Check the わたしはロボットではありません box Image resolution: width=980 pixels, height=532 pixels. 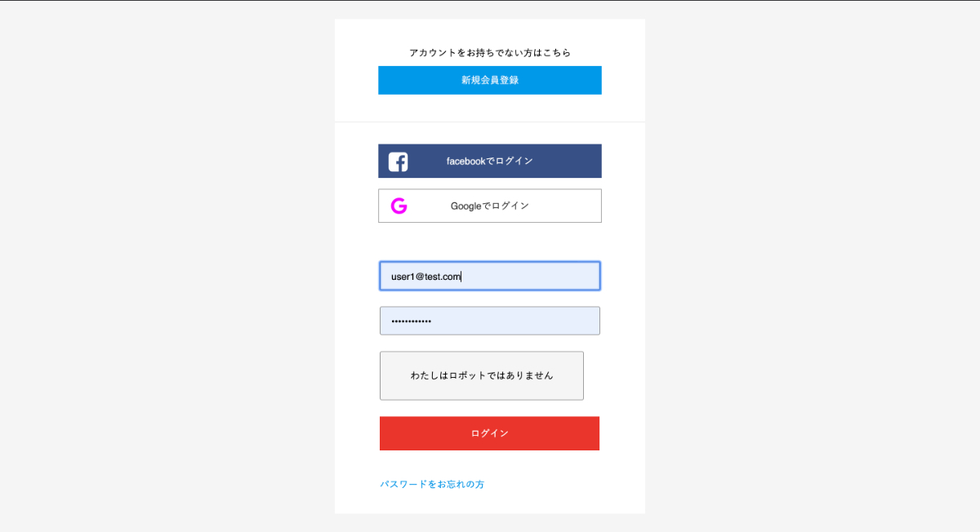point(481,376)
